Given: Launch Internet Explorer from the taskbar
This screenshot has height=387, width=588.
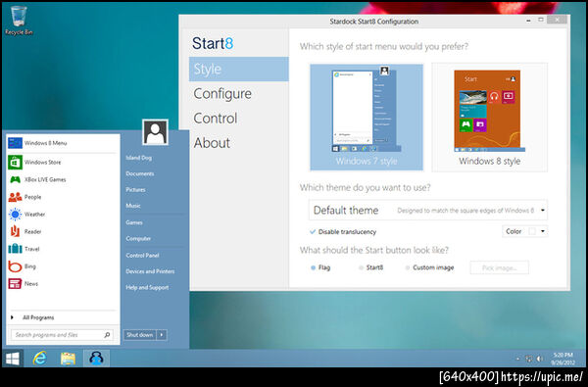Looking at the screenshot, I should click(x=39, y=359).
